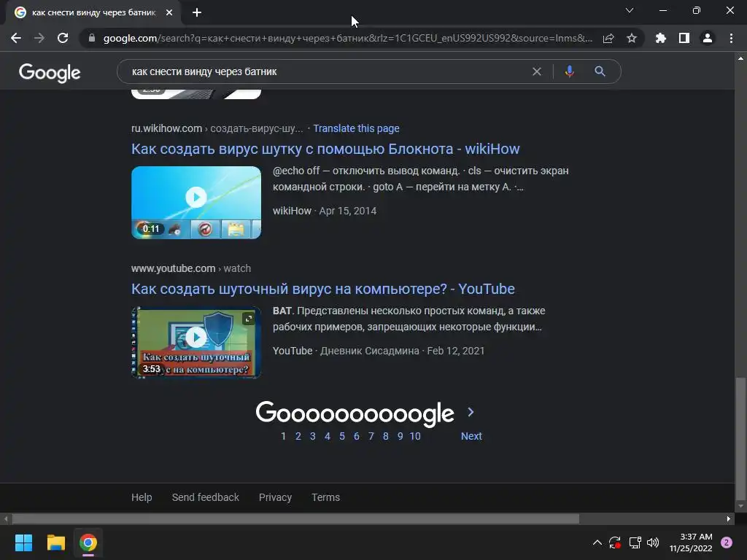Click the scroll-right arrow

click(x=729, y=519)
